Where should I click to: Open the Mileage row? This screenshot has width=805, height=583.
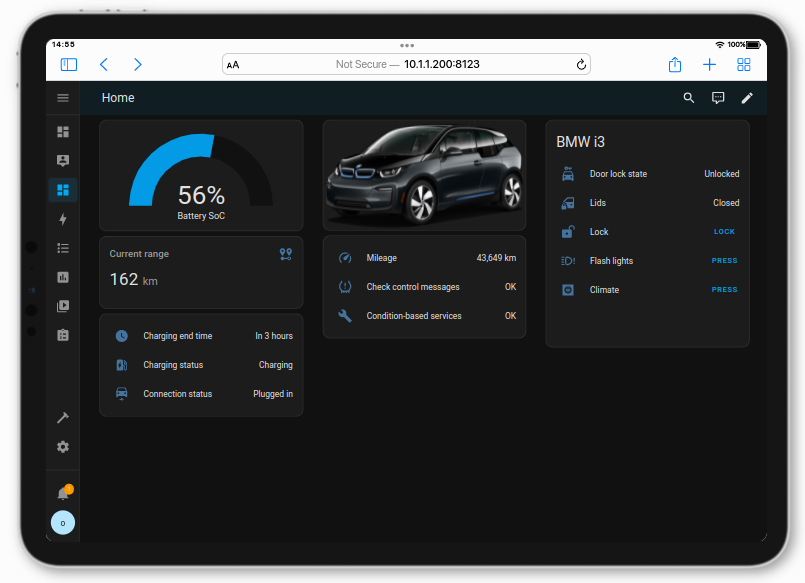(x=425, y=258)
